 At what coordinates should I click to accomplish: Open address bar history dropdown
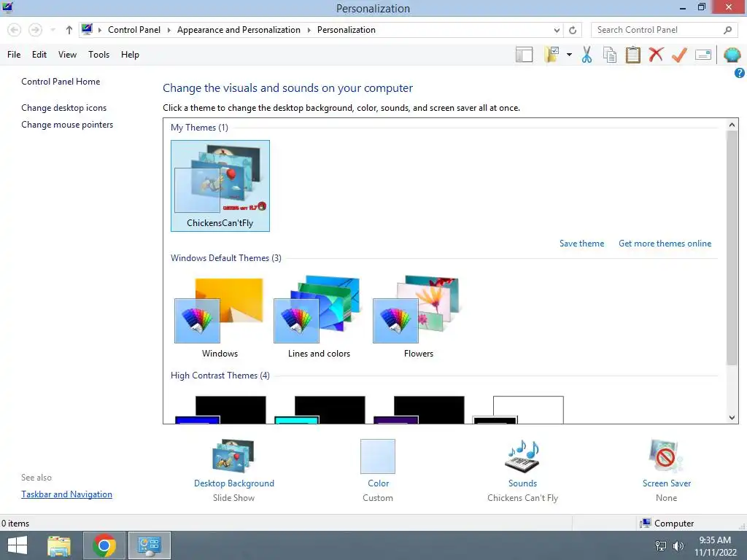557,30
